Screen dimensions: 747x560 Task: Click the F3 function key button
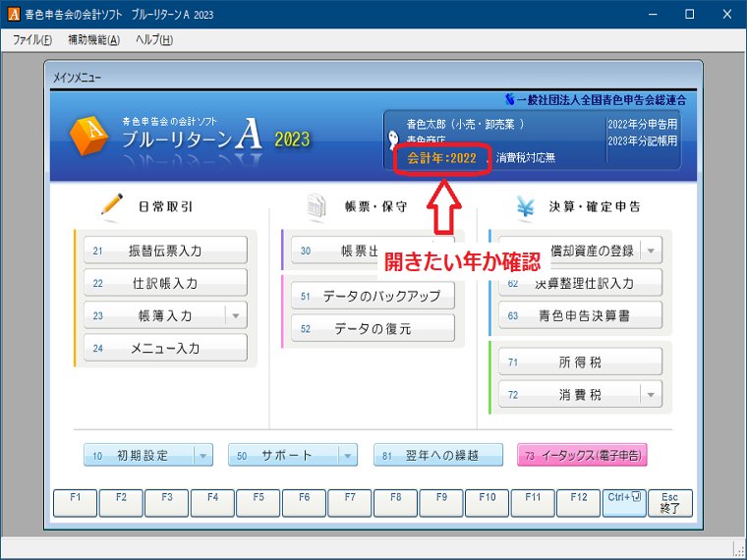tap(167, 503)
